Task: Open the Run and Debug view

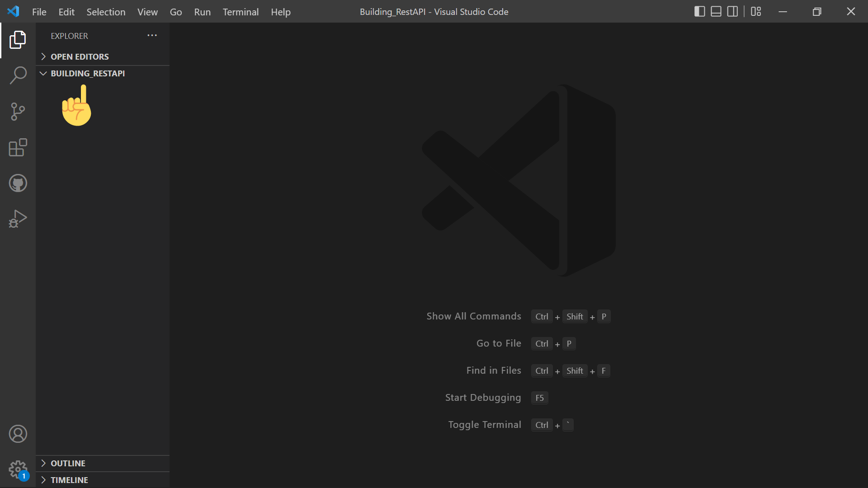Action: click(x=18, y=218)
